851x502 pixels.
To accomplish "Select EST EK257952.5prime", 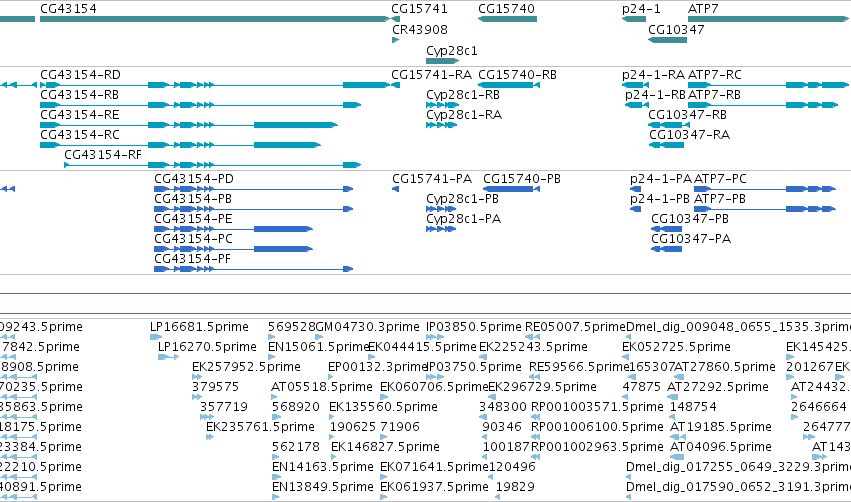I will [246, 367].
